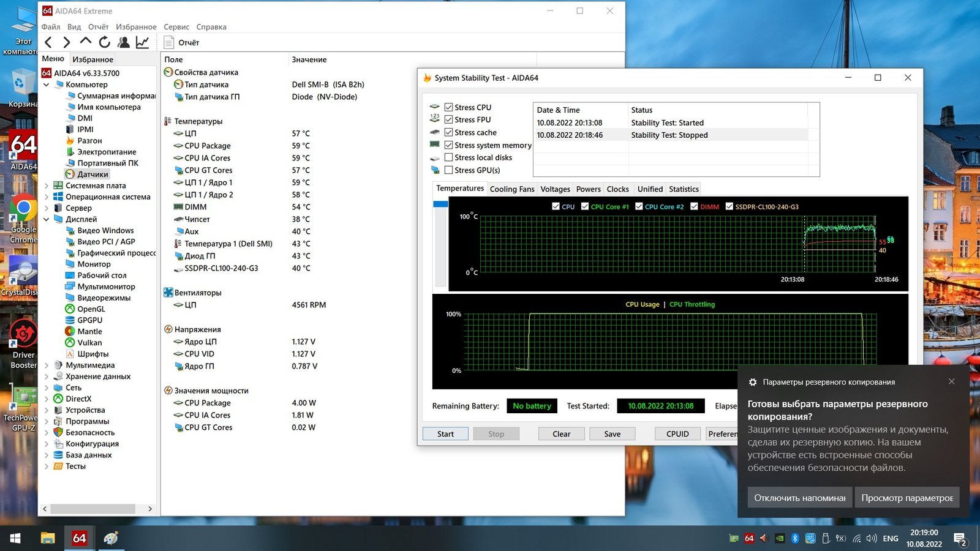The height and width of the screenshot is (551, 980).
Task: Switch to the Cooling Fans tab
Action: click(512, 189)
